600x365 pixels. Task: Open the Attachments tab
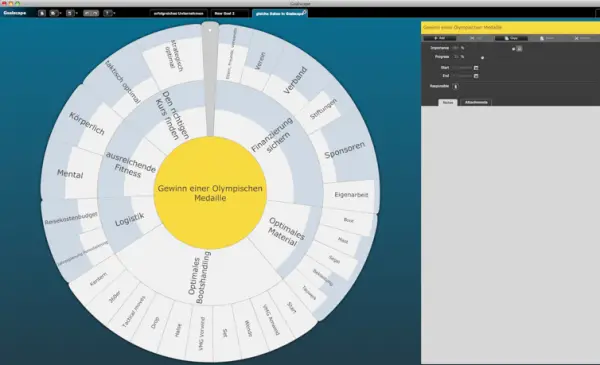476,102
